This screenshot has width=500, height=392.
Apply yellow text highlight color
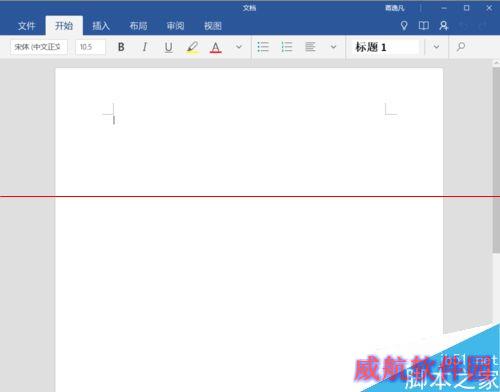192,47
